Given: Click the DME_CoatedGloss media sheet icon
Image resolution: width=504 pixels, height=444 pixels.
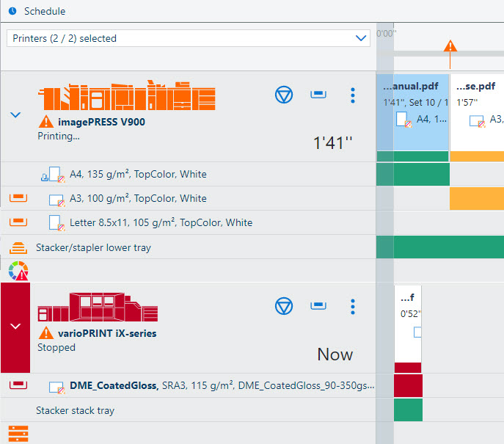Looking at the screenshot, I should click(57, 387).
